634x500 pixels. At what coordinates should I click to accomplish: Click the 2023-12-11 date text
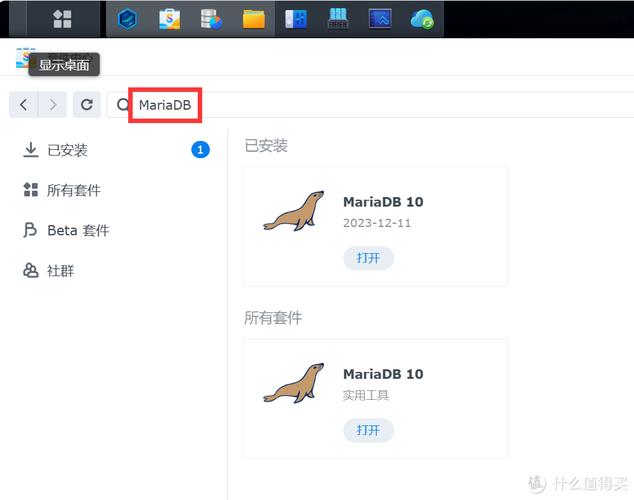[377, 223]
